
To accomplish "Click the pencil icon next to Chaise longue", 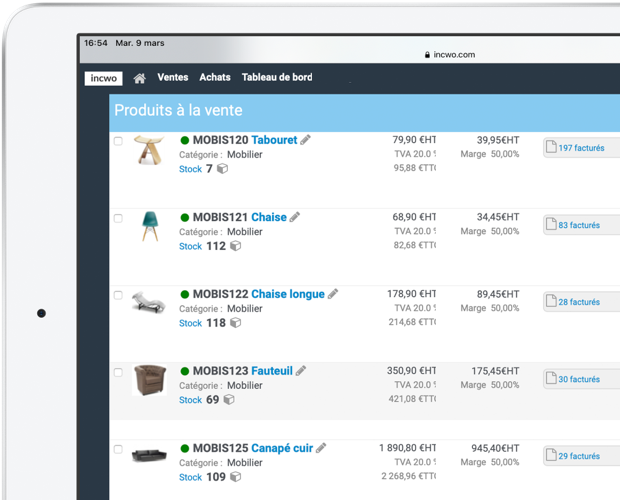I will pyautogui.click(x=333, y=294).
